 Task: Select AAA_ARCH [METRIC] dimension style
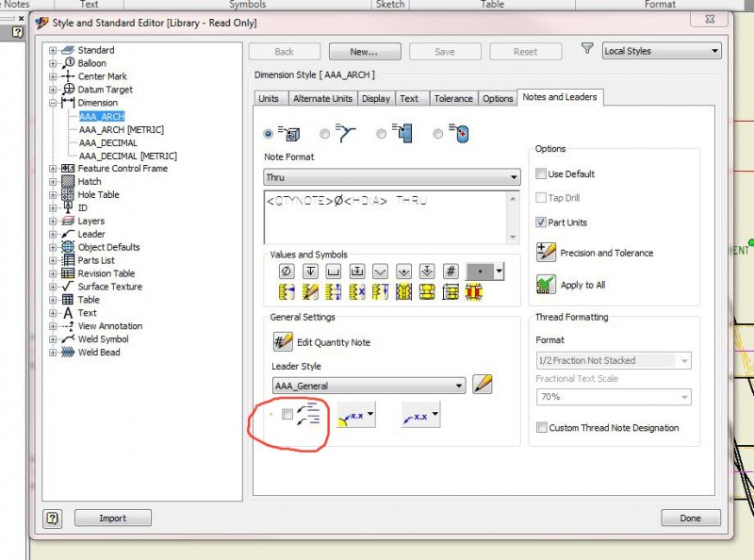122,130
